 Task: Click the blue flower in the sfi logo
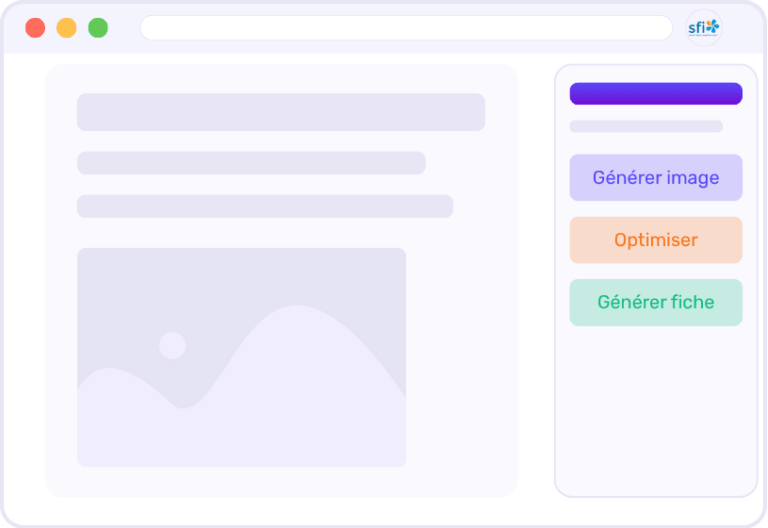(713, 26)
